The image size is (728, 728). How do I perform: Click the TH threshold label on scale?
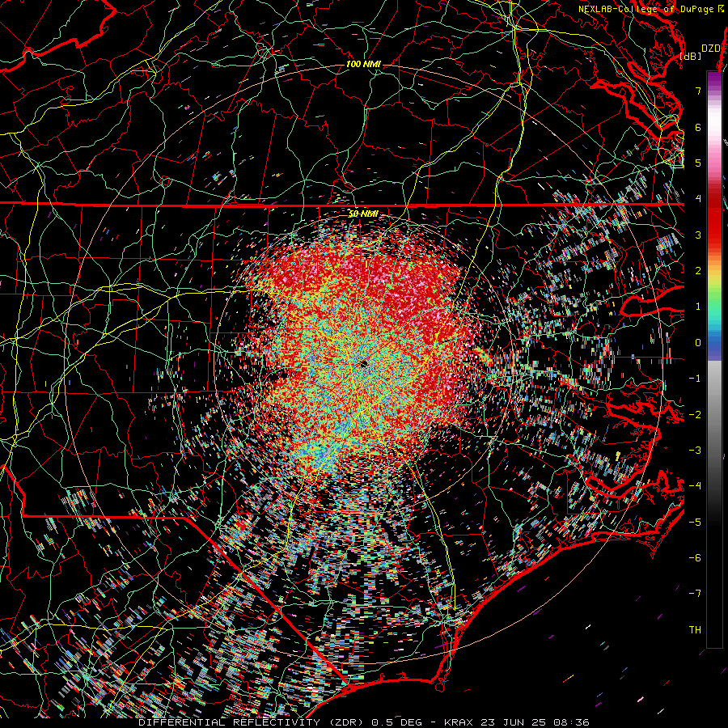pyautogui.click(x=695, y=630)
